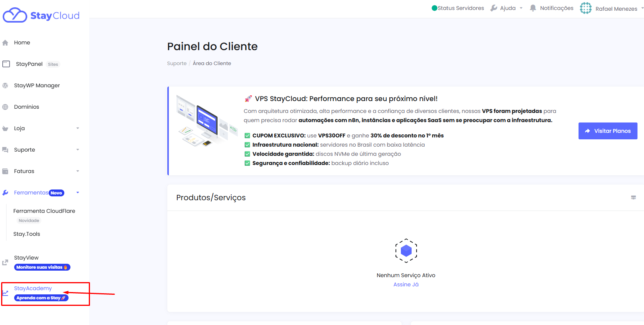Viewport: 644px width, 325px height.
Task: Click the VPS banner illustration
Action: point(207,121)
